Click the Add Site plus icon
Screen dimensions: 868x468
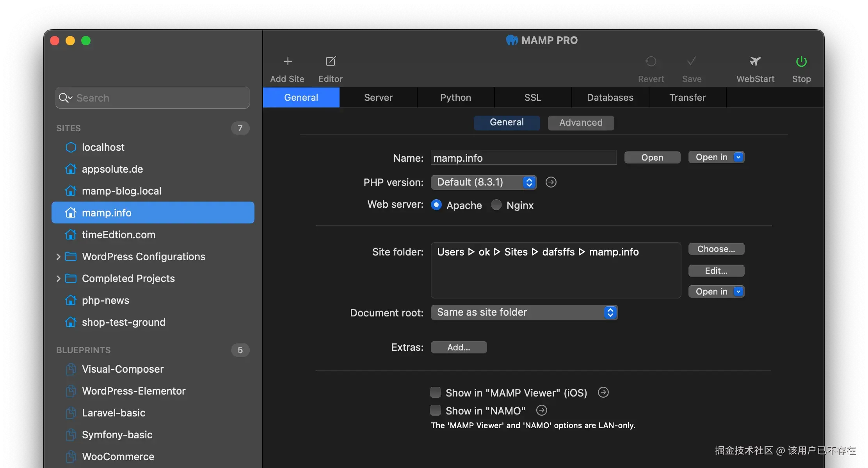pyautogui.click(x=288, y=61)
